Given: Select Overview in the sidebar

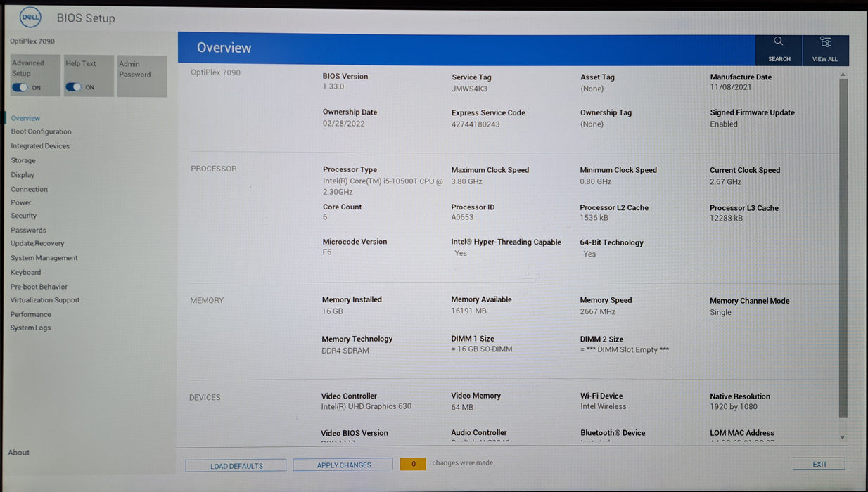Looking at the screenshot, I should [x=25, y=118].
